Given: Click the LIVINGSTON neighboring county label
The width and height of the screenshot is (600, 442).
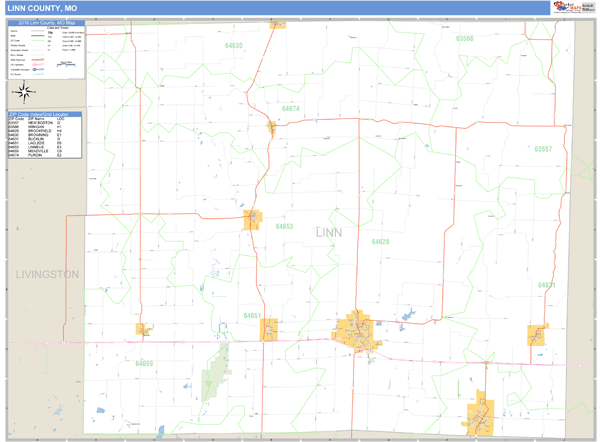Looking at the screenshot, I should [x=47, y=273].
